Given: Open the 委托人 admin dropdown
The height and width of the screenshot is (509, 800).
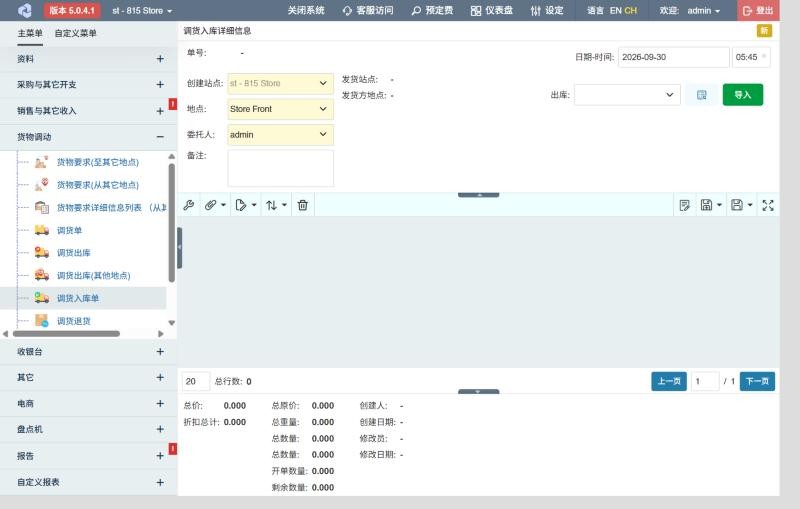Looking at the screenshot, I should [x=281, y=135].
